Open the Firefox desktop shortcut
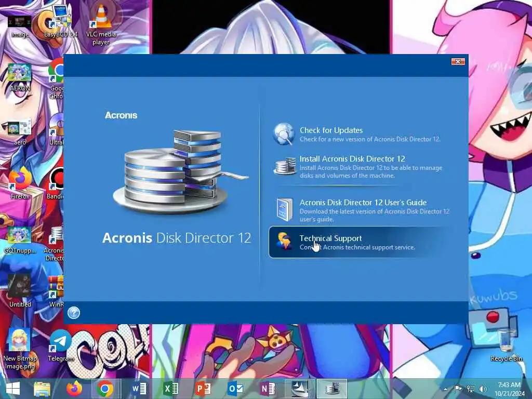 (x=20, y=183)
